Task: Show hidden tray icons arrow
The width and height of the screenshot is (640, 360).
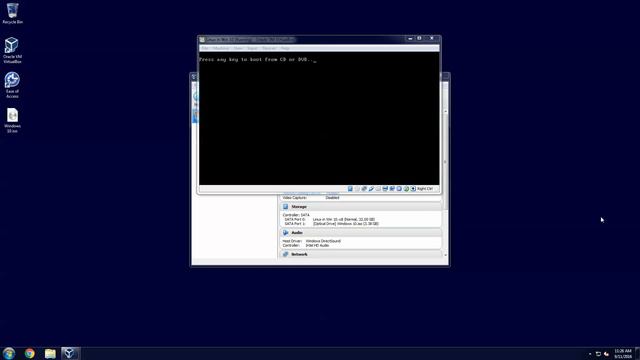Action: point(590,354)
